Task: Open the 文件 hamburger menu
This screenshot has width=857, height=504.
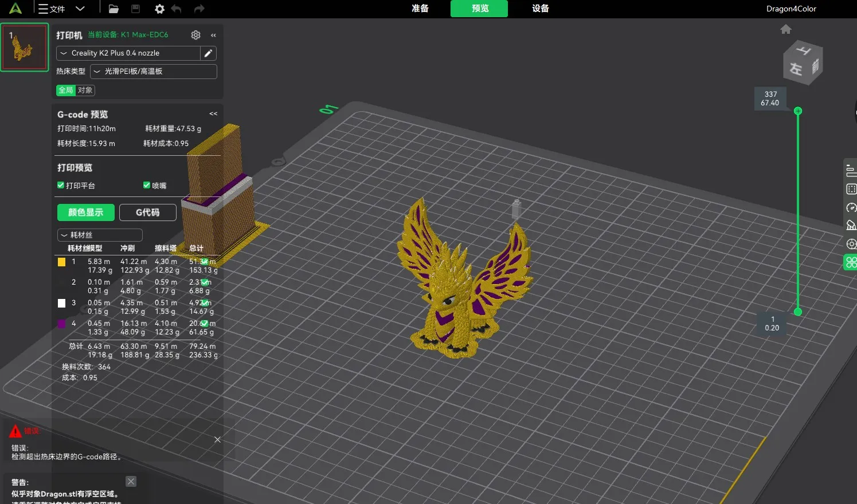Action: point(51,9)
